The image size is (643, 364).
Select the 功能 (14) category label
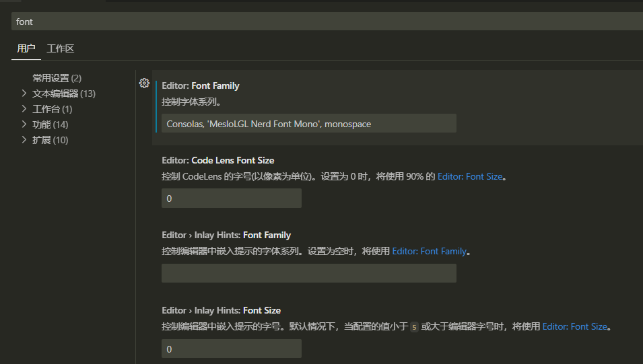click(x=50, y=124)
